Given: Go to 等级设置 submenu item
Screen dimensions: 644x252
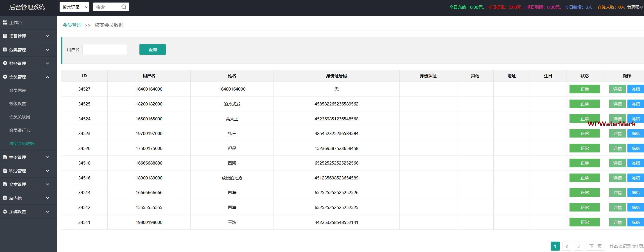Looking at the screenshot, I should [x=17, y=103].
